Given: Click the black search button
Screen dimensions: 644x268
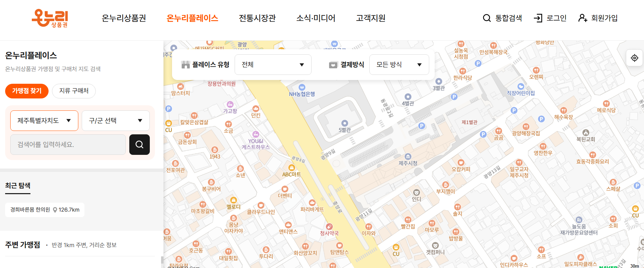Looking at the screenshot, I should pyautogui.click(x=140, y=145).
